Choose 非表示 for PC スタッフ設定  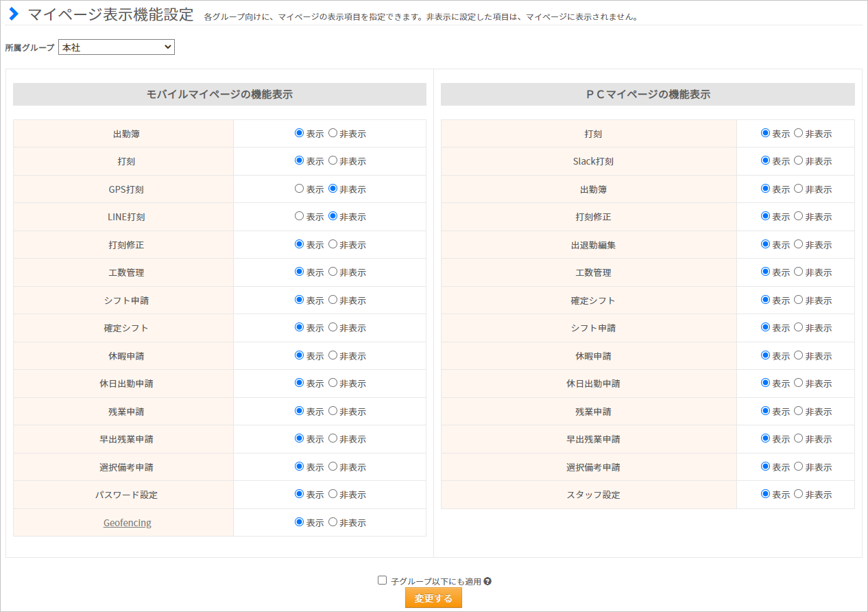pyautogui.click(x=798, y=494)
